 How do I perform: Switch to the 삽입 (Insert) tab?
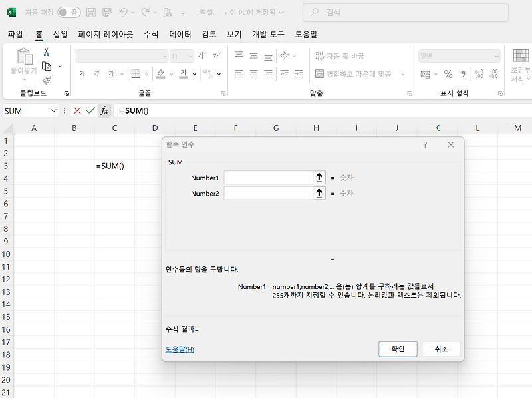pos(61,35)
